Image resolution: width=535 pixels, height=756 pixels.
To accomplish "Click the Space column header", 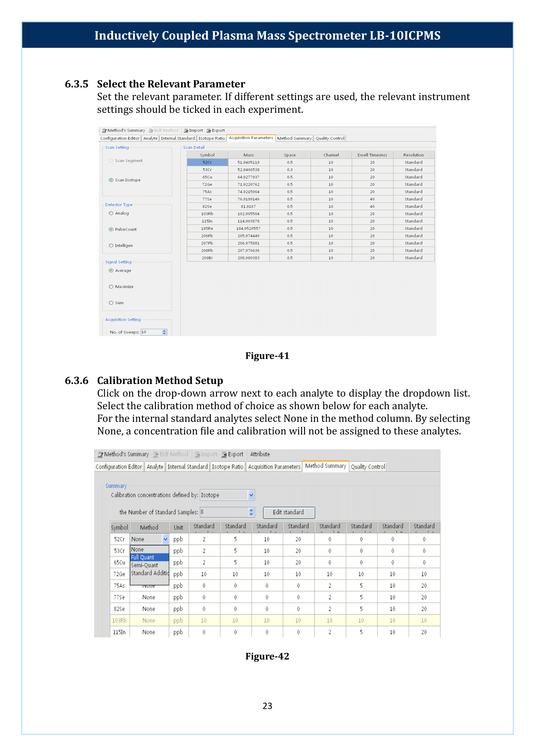I will click(290, 155).
